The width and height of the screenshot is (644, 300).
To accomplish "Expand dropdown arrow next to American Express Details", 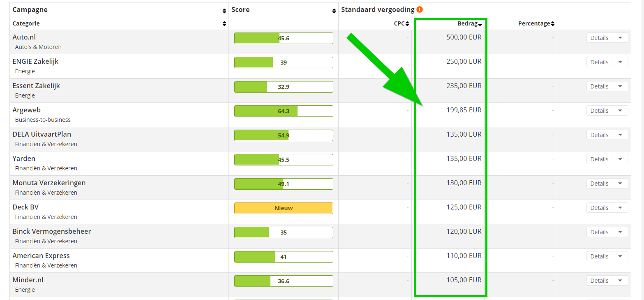I will 620,256.
